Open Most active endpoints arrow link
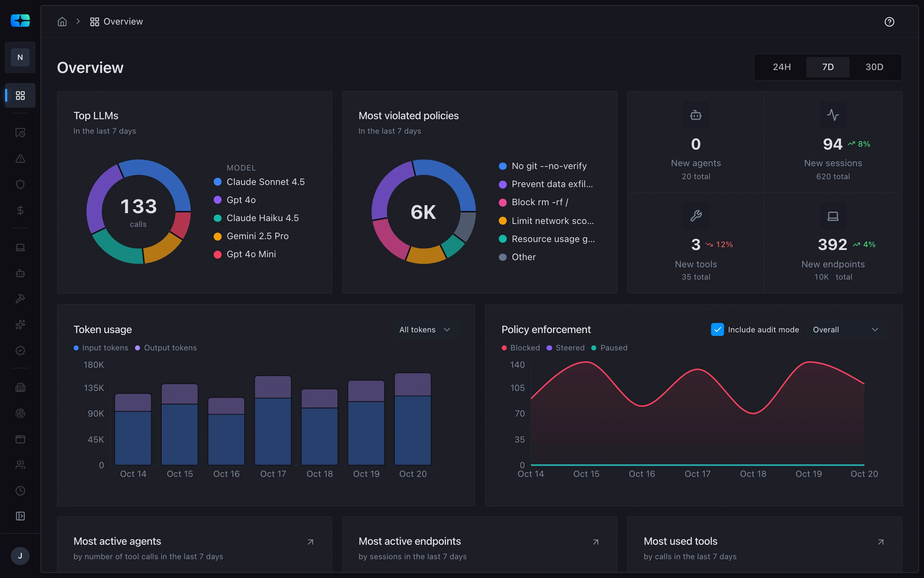Screen dimensions: 924x578 coord(596,542)
